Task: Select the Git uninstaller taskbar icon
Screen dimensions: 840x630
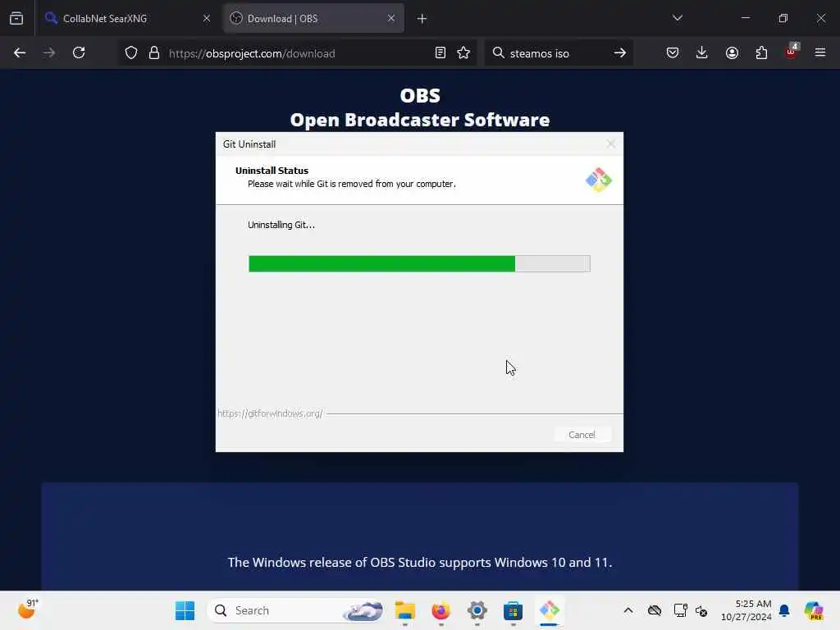Action: 549,610
